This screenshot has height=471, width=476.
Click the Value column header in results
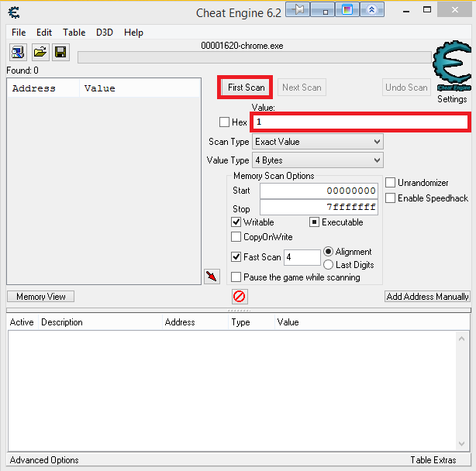click(x=140, y=88)
